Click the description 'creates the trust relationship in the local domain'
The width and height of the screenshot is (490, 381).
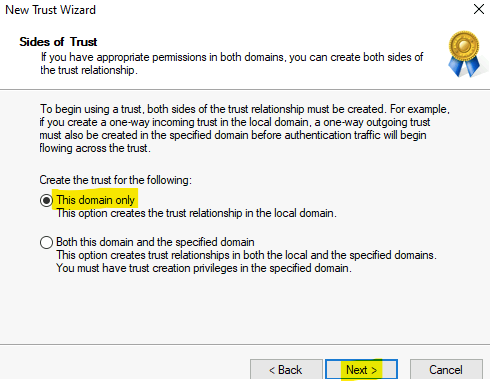pyautogui.click(x=197, y=213)
